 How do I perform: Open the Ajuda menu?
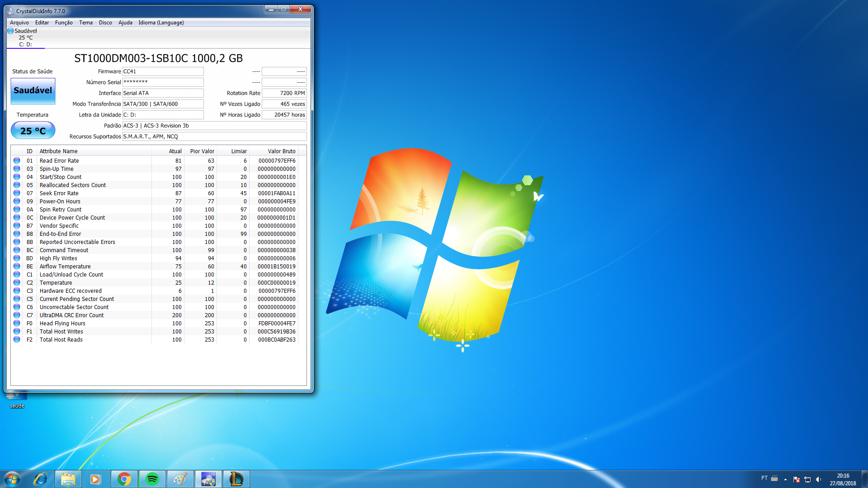pos(125,23)
